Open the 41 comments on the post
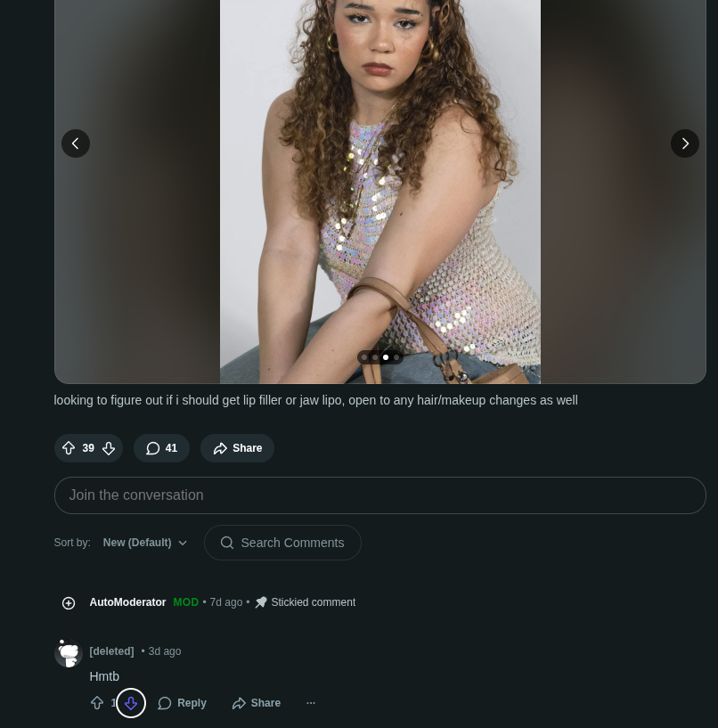 click(161, 448)
